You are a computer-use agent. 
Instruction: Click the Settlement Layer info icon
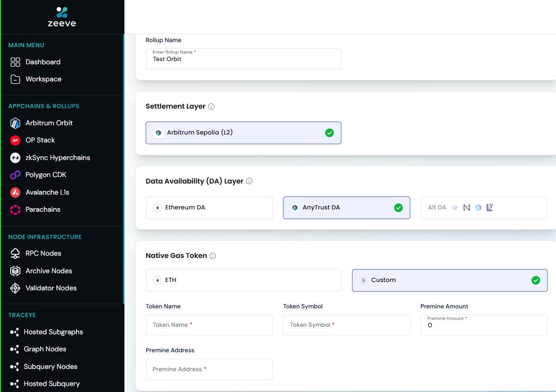(211, 106)
